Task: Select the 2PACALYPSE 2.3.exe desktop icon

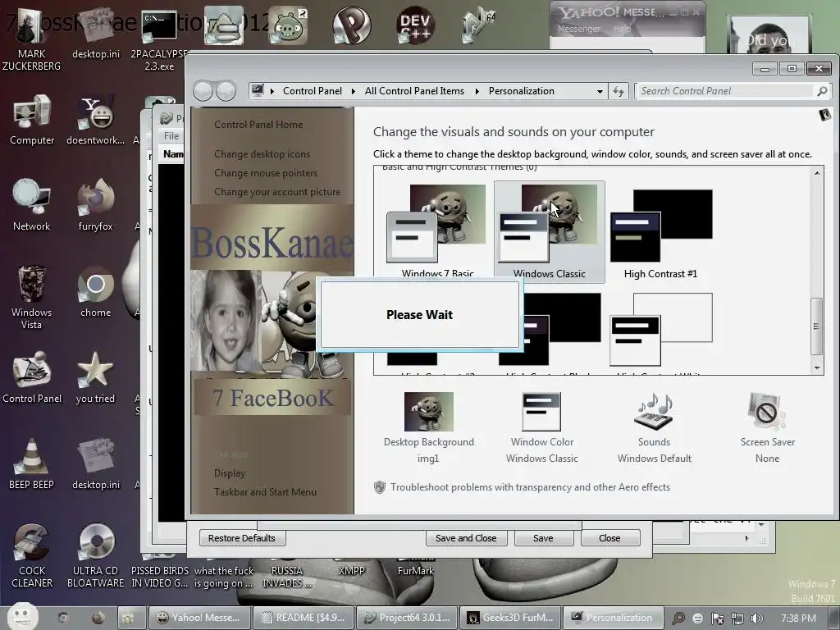Action: 158,40
